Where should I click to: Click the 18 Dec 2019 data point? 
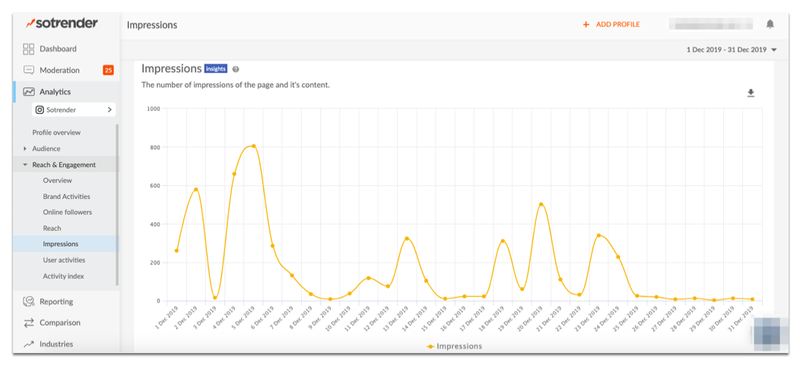tap(503, 241)
